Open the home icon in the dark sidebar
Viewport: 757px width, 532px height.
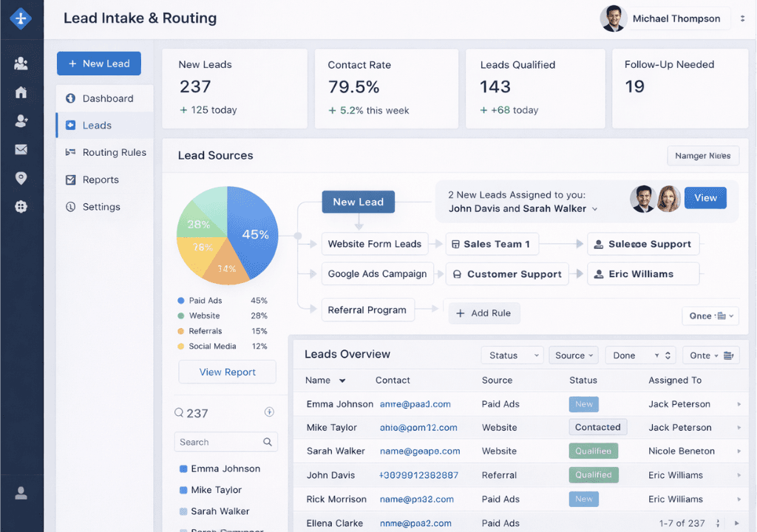pos(21,92)
